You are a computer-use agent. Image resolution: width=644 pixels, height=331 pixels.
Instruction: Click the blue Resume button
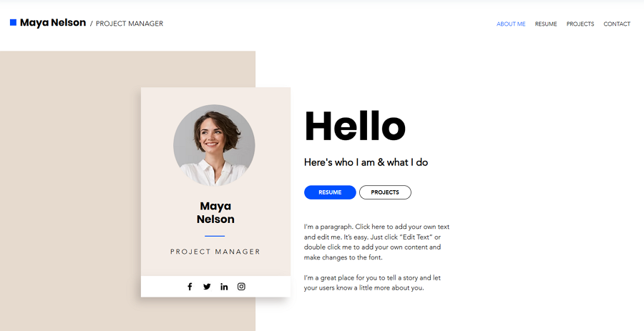coord(330,192)
